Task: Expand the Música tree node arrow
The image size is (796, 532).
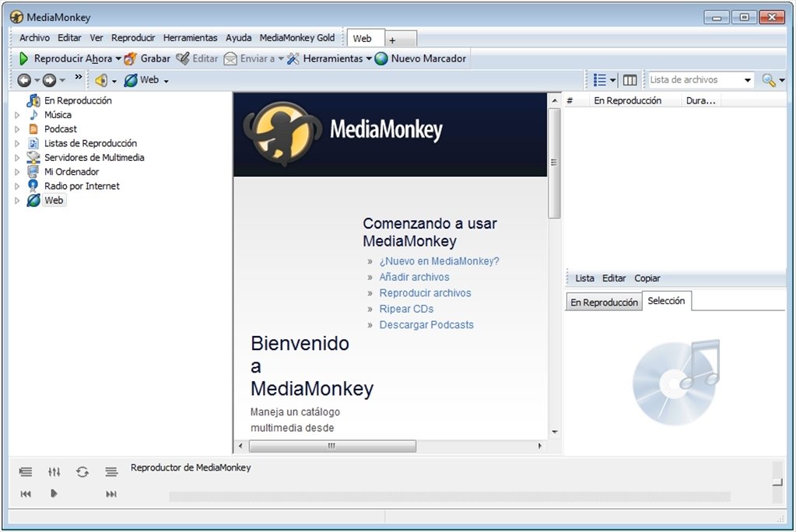Action: [17, 115]
